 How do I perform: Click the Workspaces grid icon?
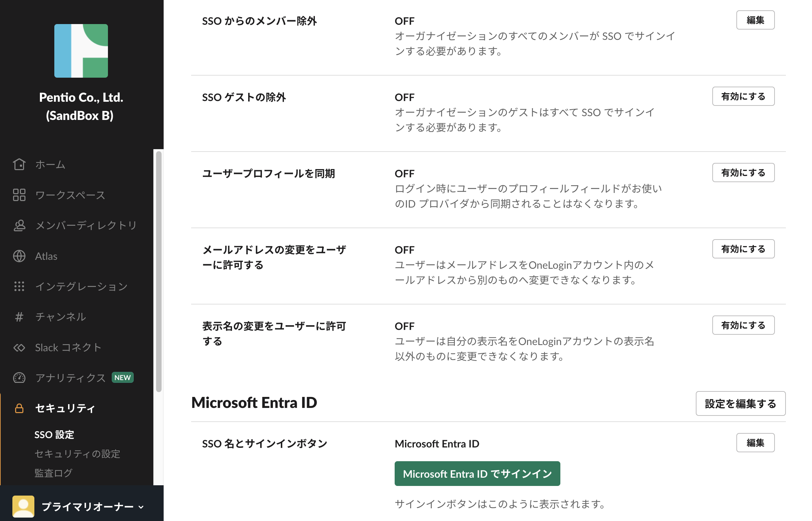tap(19, 195)
